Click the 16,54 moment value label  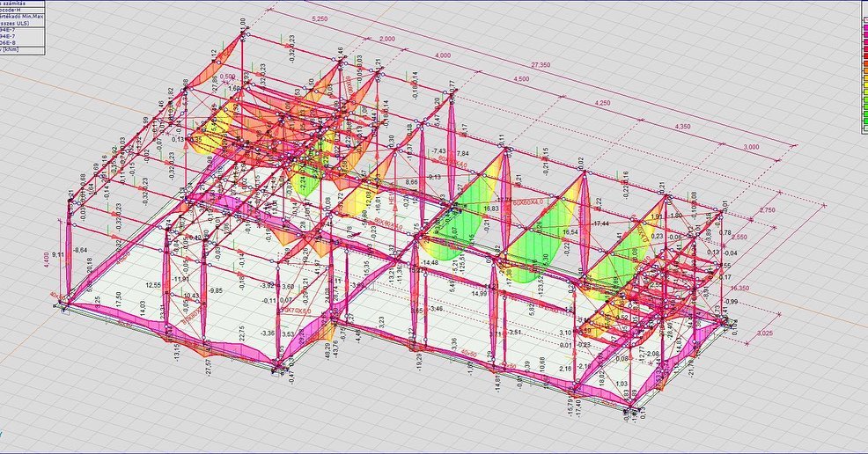click(570, 231)
